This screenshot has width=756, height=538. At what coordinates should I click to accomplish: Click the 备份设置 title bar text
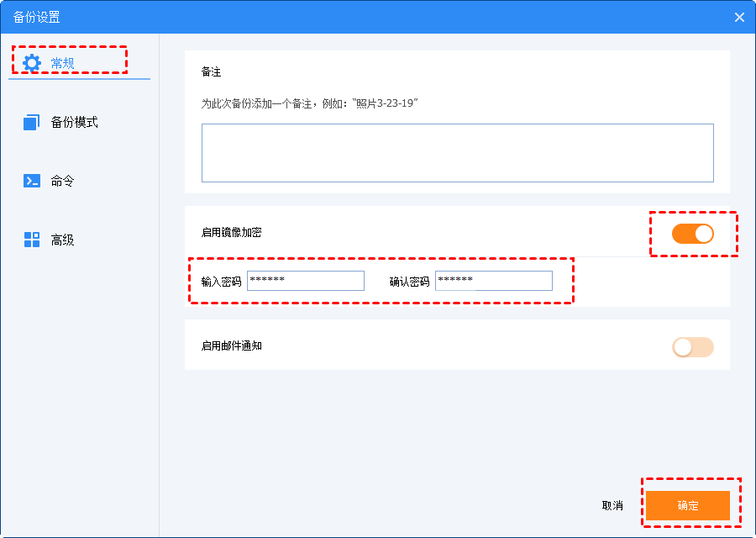[36, 17]
